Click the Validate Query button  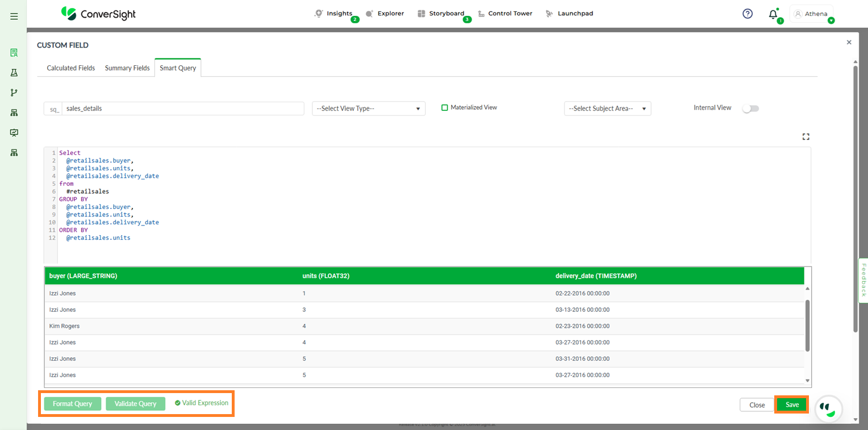(135, 404)
